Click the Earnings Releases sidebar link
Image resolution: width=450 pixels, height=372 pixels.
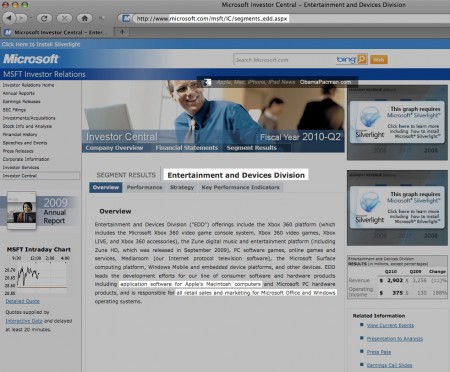point(21,101)
